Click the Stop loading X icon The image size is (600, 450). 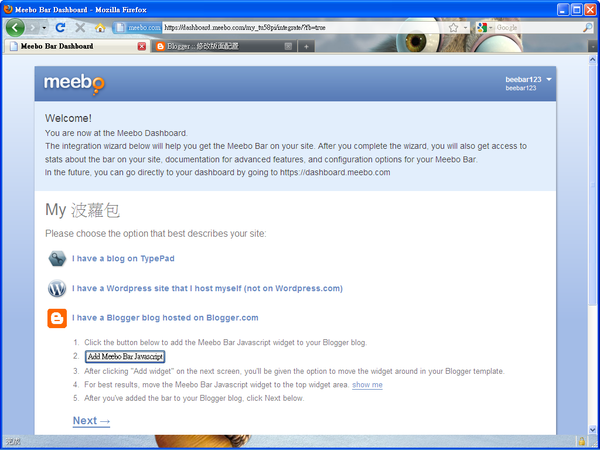click(80, 28)
